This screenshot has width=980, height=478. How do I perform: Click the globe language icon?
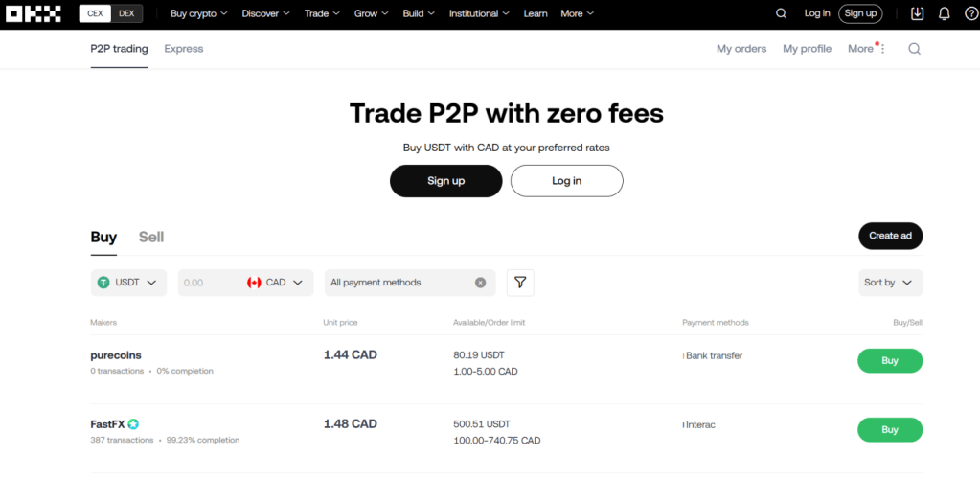pyautogui.click(x=969, y=13)
